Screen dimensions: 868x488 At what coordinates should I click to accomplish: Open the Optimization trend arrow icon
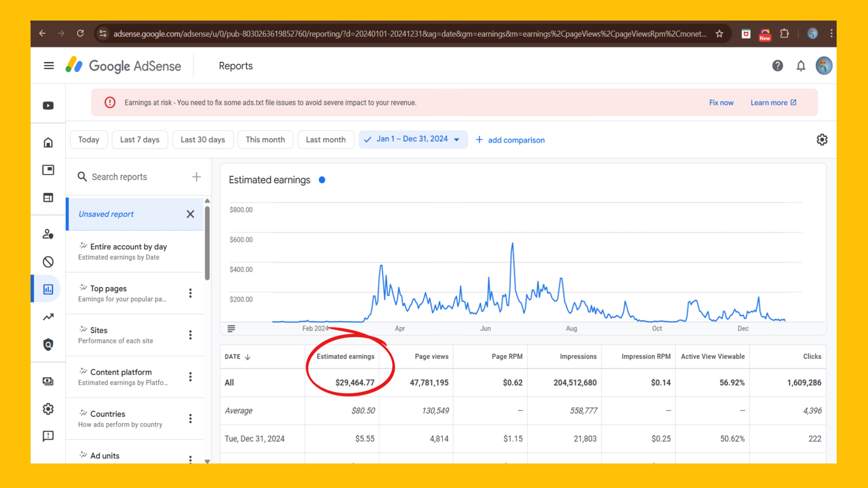48,317
